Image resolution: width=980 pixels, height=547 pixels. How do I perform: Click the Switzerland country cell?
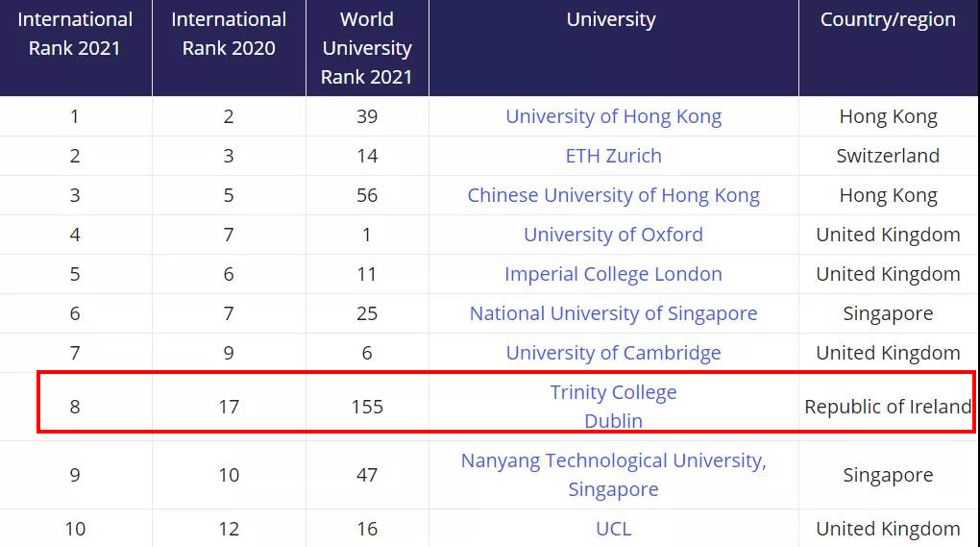(x=888, y=156)
